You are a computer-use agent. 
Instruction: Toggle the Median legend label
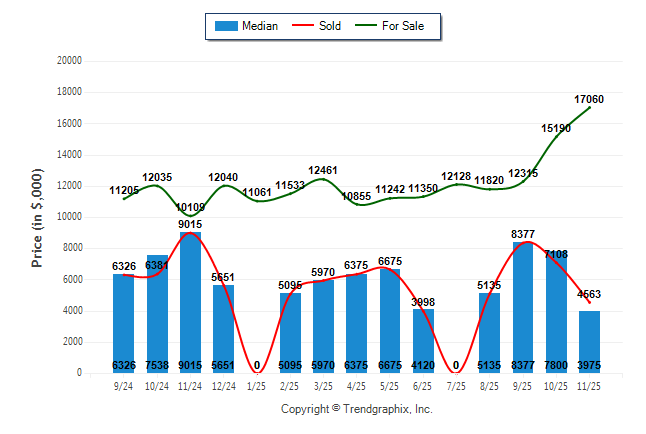pos(260,26)
